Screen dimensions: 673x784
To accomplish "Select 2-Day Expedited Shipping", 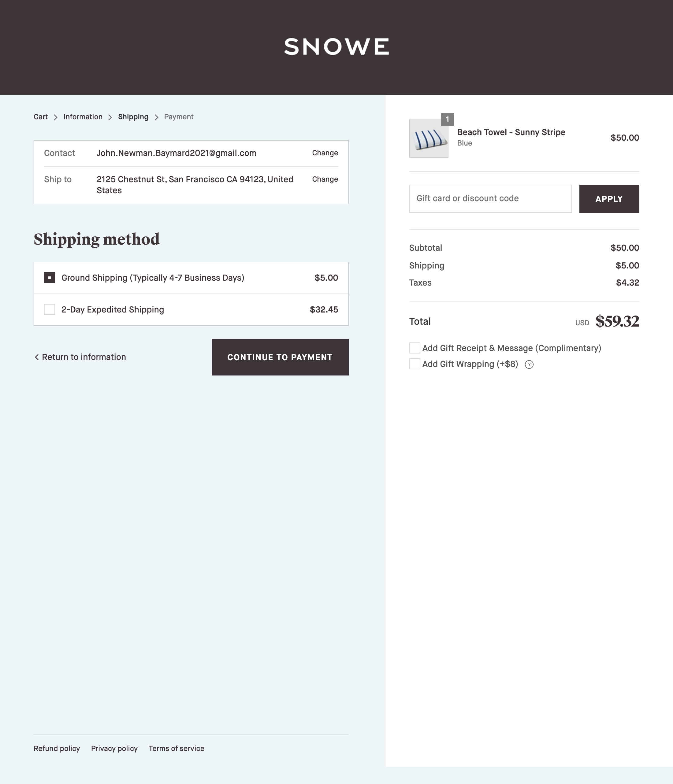I will pyautogui.click(x=50, y=309).
